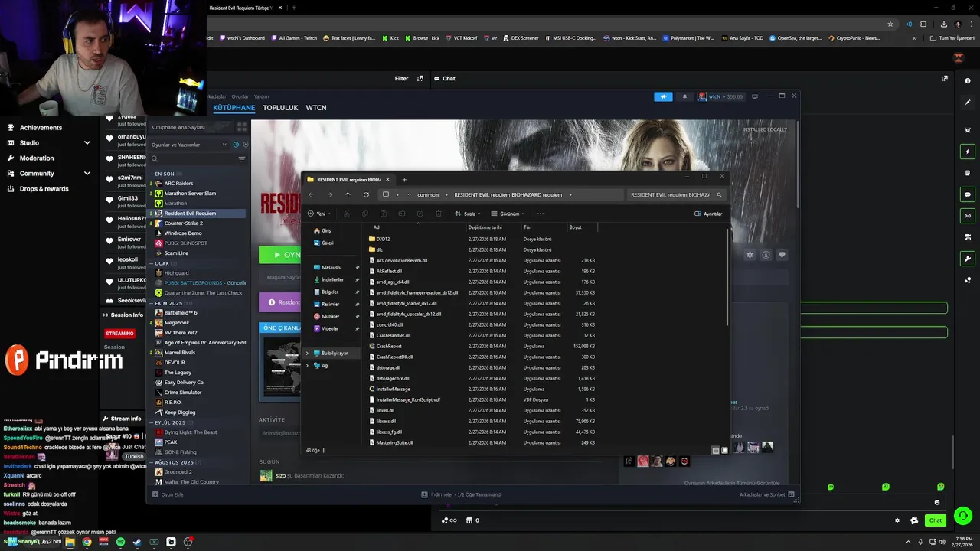
Task: Click the 'common' breadcrumb in address bar
Action: [x=428, y=194]
